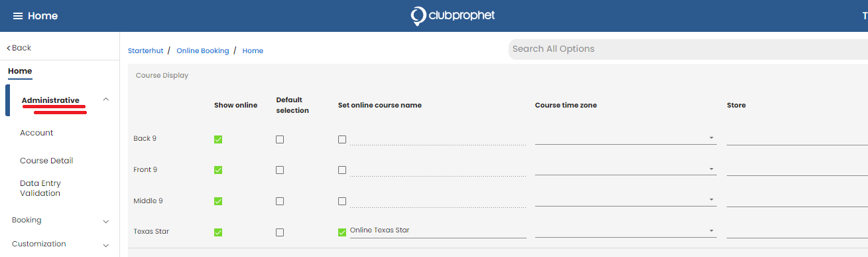
Task: Open the Customization sidebar section
Action: click(39, 244)
